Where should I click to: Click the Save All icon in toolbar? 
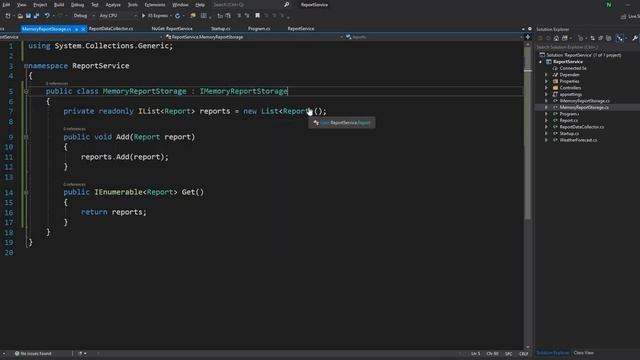point(36,16)
